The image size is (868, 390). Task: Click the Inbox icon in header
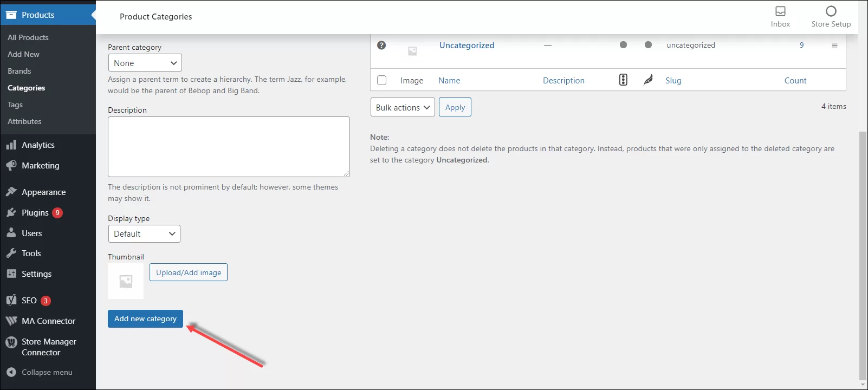pos(780,11)
